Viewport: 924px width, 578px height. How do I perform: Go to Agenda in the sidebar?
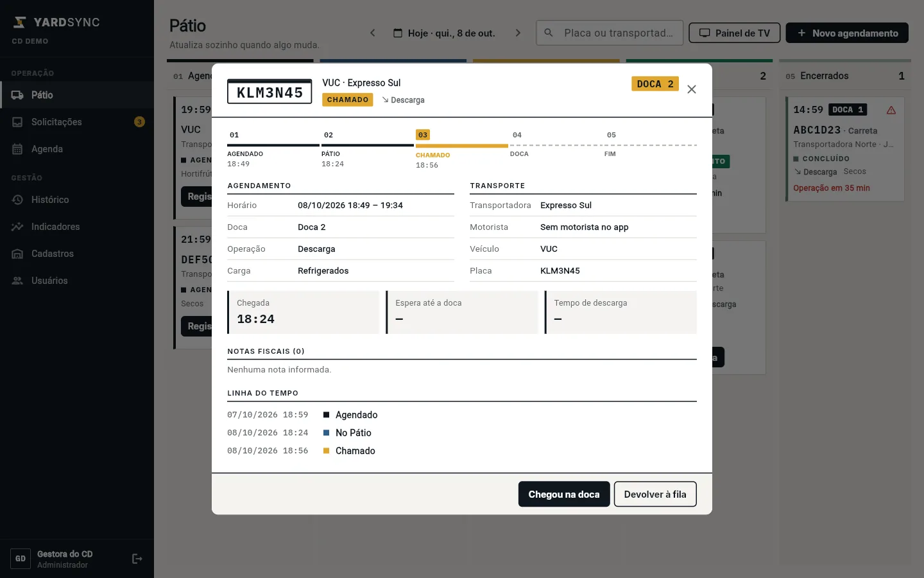point(77,149)
